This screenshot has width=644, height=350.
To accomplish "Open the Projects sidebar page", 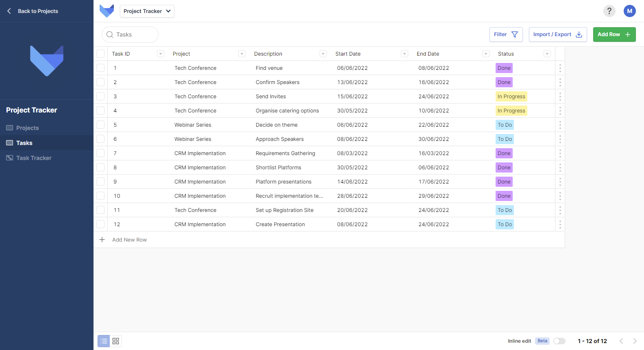I will [x=47, y=128].
